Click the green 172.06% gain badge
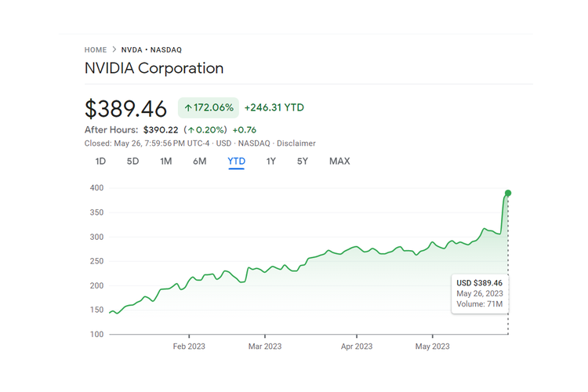This screenshot has height=392, width=588. (x=209, y=107)
